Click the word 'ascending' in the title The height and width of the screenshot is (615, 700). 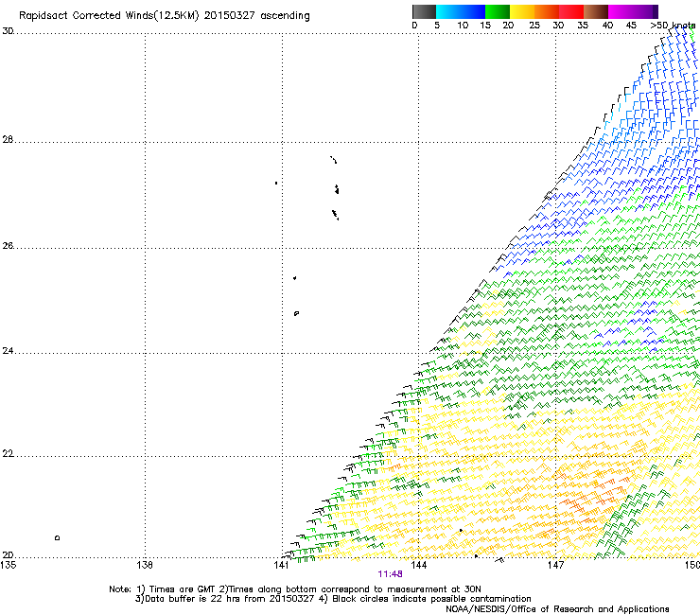285,16
